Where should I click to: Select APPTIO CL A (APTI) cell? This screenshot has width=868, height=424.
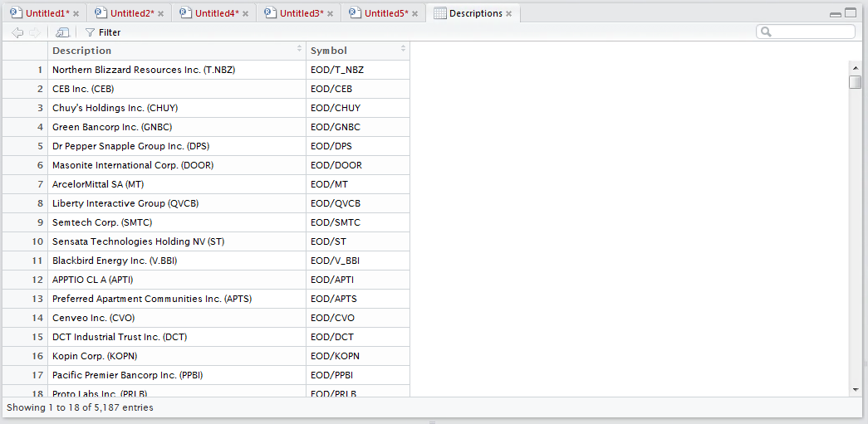pyautogui.click(x=177, y=279)
